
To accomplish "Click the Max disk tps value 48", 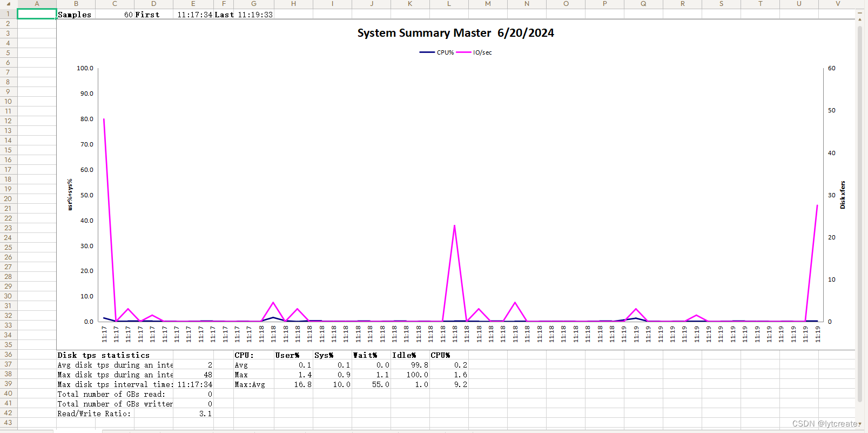I will click(x=193, y=375).
